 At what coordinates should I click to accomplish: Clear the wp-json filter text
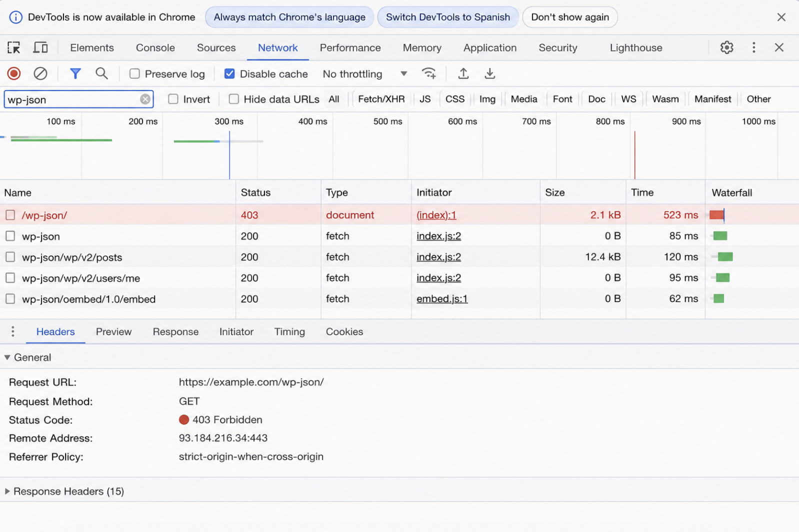(145, 99)
